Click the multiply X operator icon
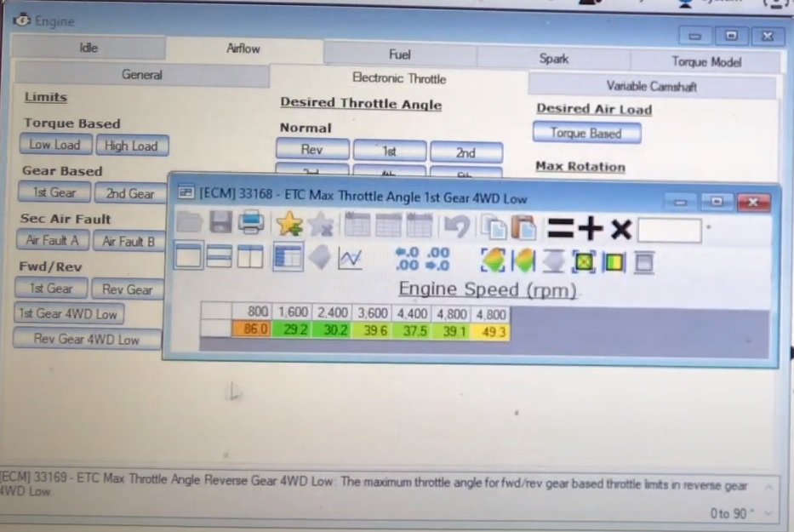The image size is (794, 532). coord(621,229)
